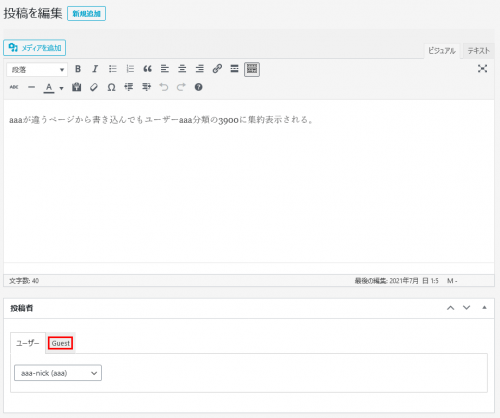Click the メディアを追加 button
The width and height of the screenshot is (500, 418).
click(35, 48)
